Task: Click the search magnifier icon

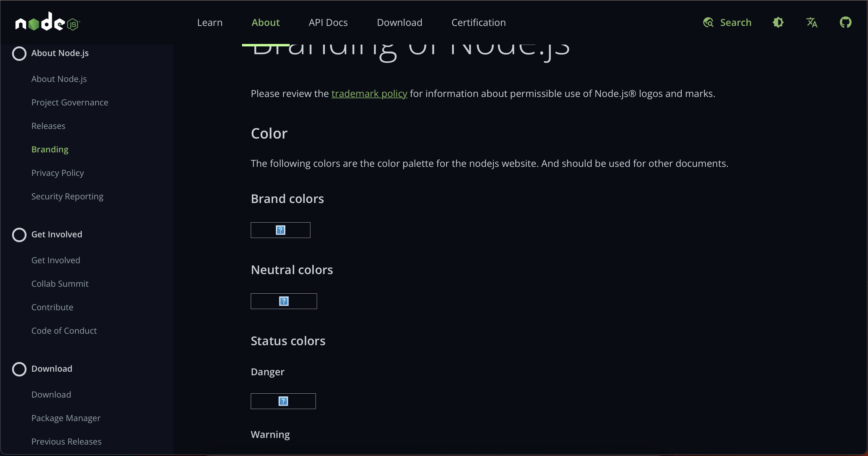Action: [x=708, y=23]
